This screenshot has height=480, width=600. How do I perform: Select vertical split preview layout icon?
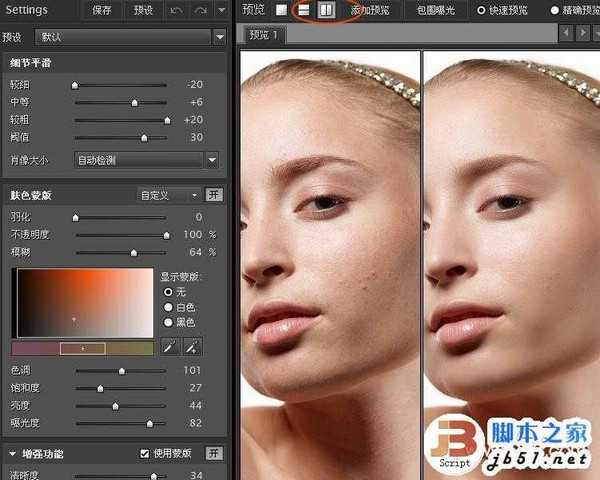[325, 10]
